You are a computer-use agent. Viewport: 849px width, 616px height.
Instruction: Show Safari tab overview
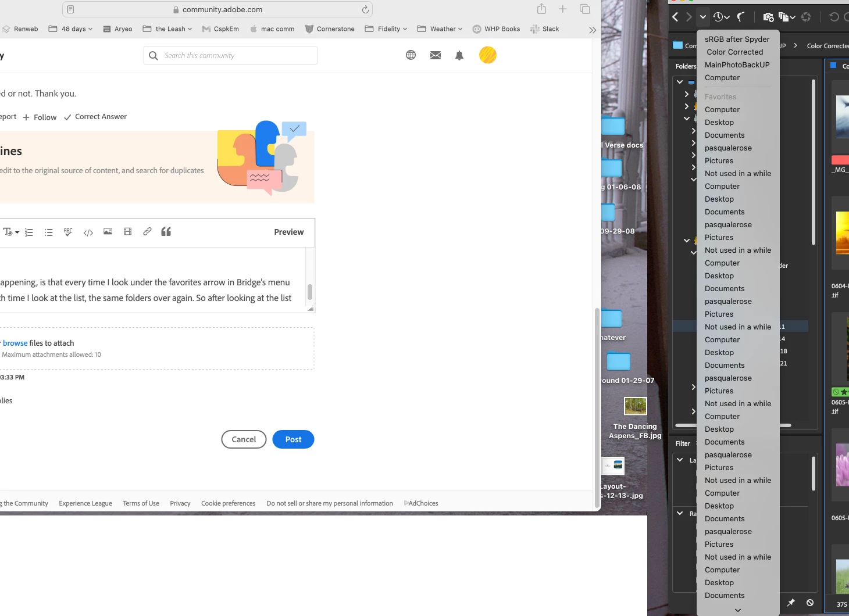(585, 9)
